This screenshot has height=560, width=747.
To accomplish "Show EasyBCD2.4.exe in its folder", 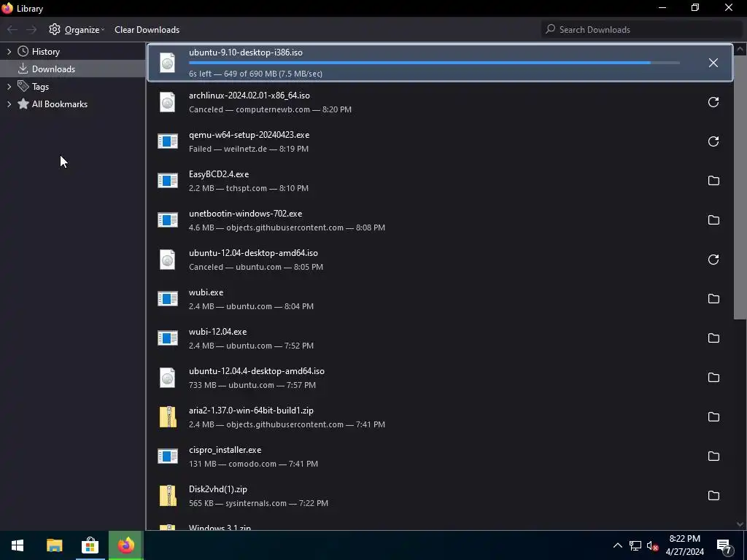I will (713, 181).
